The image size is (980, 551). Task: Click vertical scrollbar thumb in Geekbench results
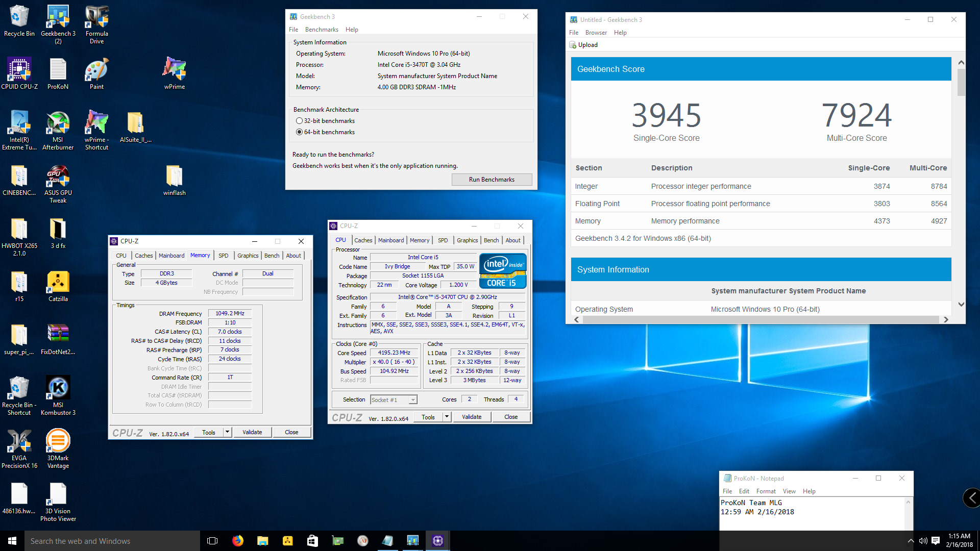point(961,82)
